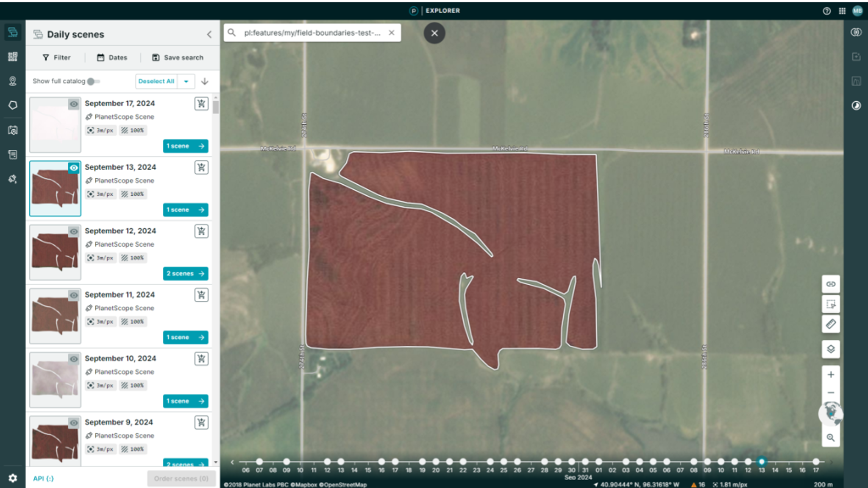Select timeline marker for day 17
Screen dimensions: 868x488
click(x=816, y=462)
